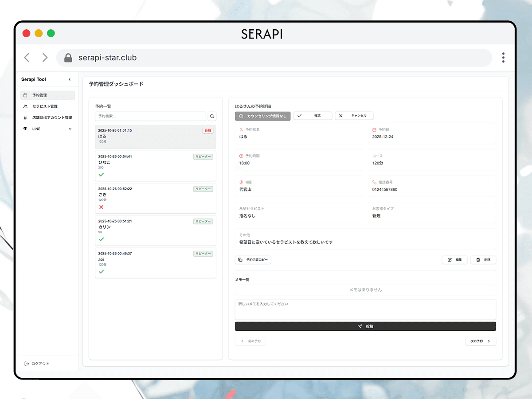Click the green checkmark on ひなこ card
The image size is (532, 399).
(x=102, y=175)
